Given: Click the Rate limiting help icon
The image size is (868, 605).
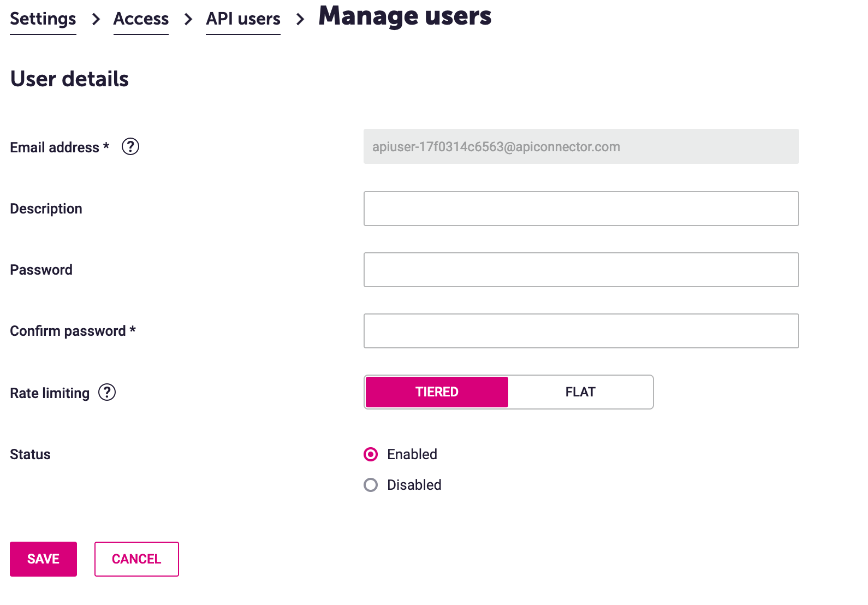Looking at the screenshot, I should coord(107,392).
